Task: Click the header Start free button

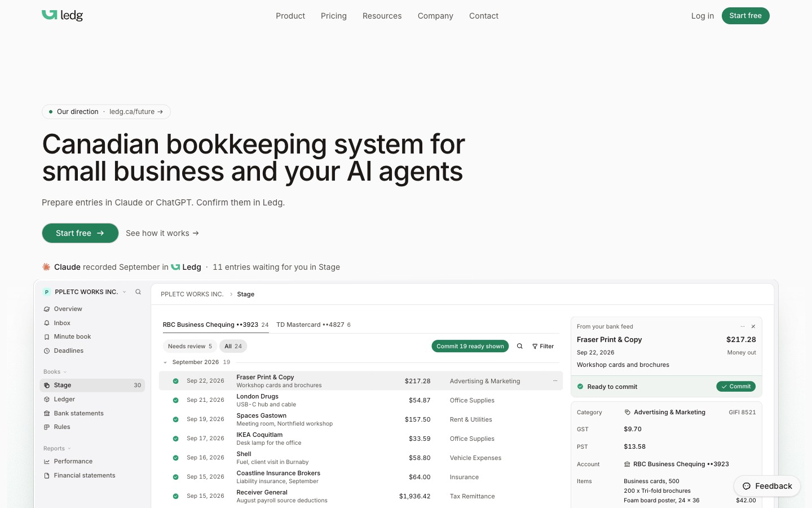Action: [x=745, y=16]
